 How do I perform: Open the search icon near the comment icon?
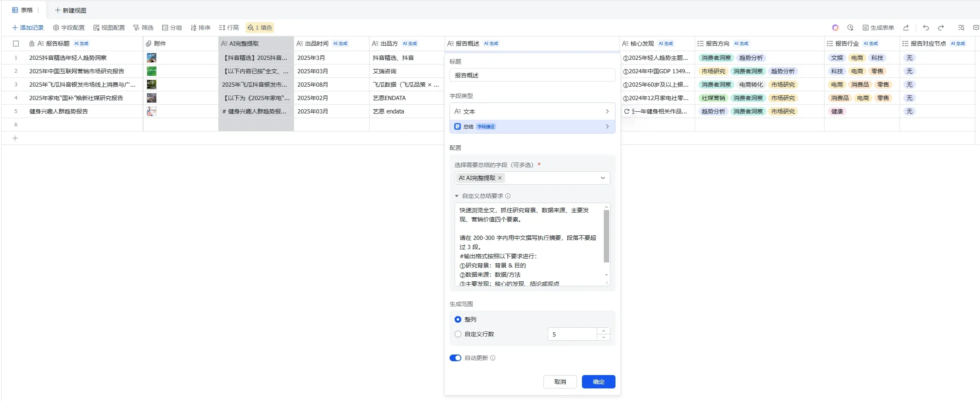961,27
